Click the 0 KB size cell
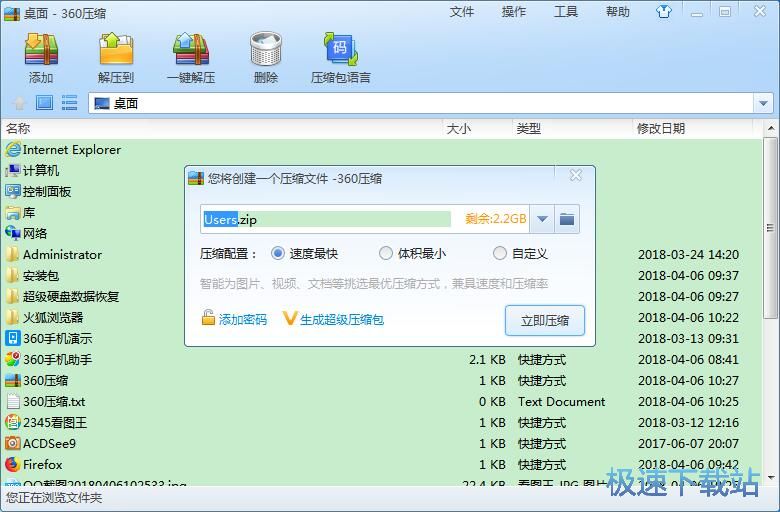Screen dimensions: 780x512 coord(492,402)
